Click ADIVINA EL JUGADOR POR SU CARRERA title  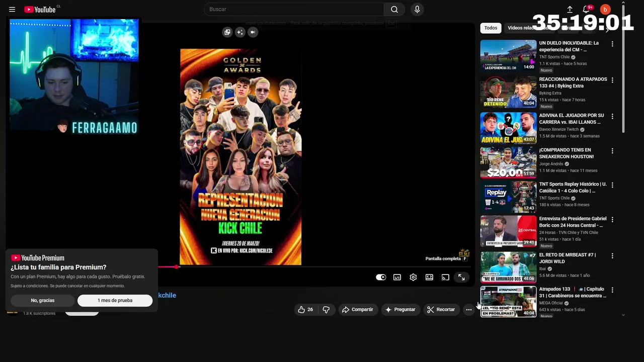pyautogui.click(x=572, y=119)
